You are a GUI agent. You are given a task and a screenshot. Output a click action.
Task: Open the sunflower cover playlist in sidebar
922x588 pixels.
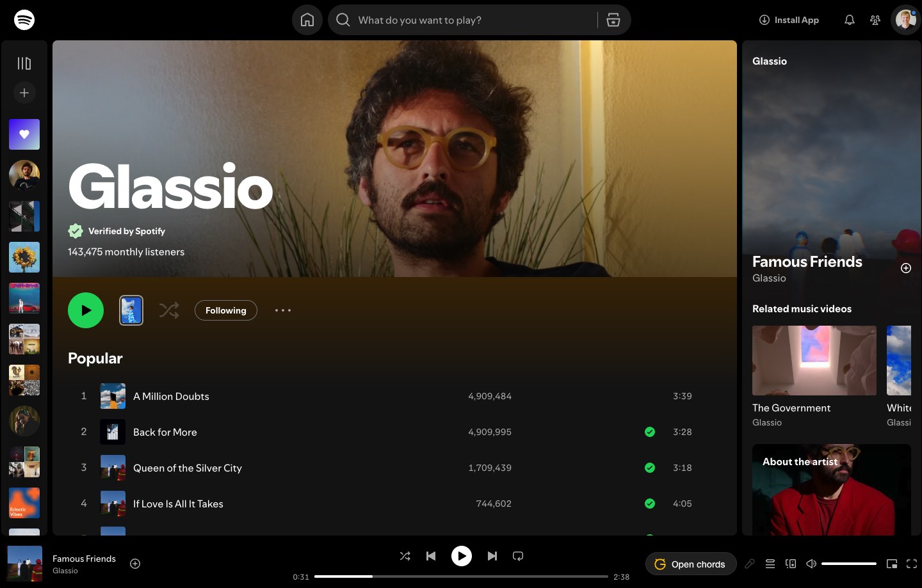24,257
